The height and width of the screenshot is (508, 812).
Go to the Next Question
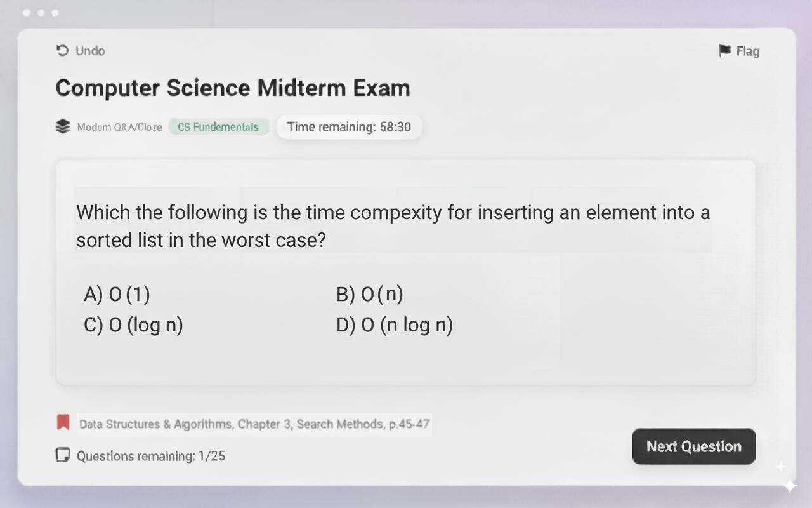tap(693, 446)
